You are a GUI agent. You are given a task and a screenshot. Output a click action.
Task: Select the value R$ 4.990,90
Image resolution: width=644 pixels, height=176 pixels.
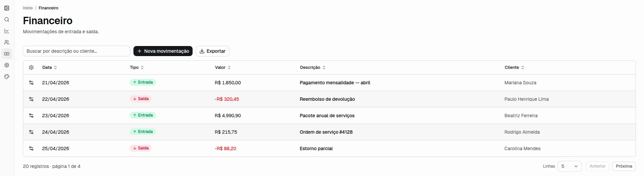[228, 116]
